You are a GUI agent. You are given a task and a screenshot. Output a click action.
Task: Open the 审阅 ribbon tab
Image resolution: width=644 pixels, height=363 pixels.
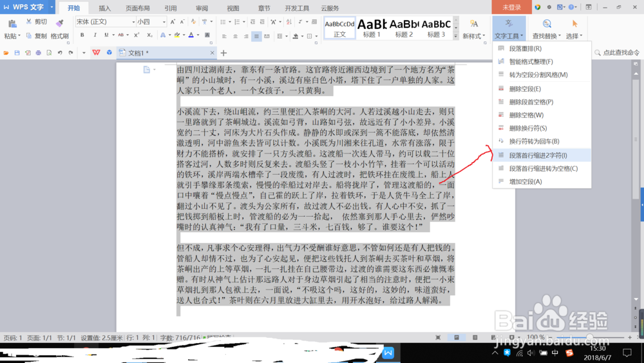pyautogui.click(x=202, y=8)
